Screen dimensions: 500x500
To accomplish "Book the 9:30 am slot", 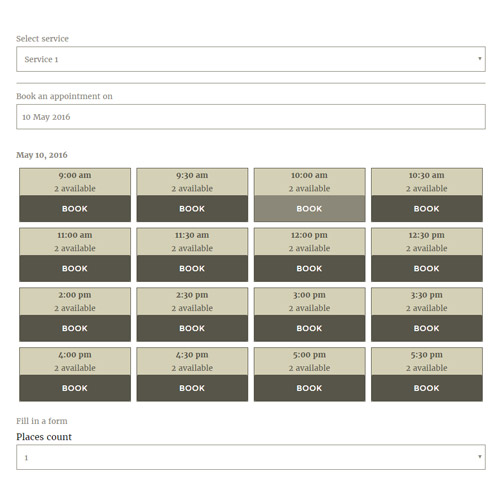I will pos(192,209).
